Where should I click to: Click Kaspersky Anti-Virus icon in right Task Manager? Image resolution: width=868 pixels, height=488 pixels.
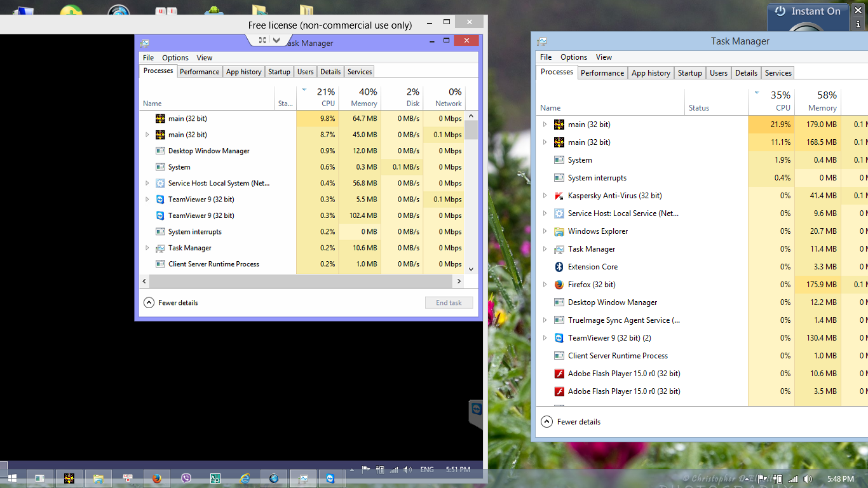click(x=559, y=196)
